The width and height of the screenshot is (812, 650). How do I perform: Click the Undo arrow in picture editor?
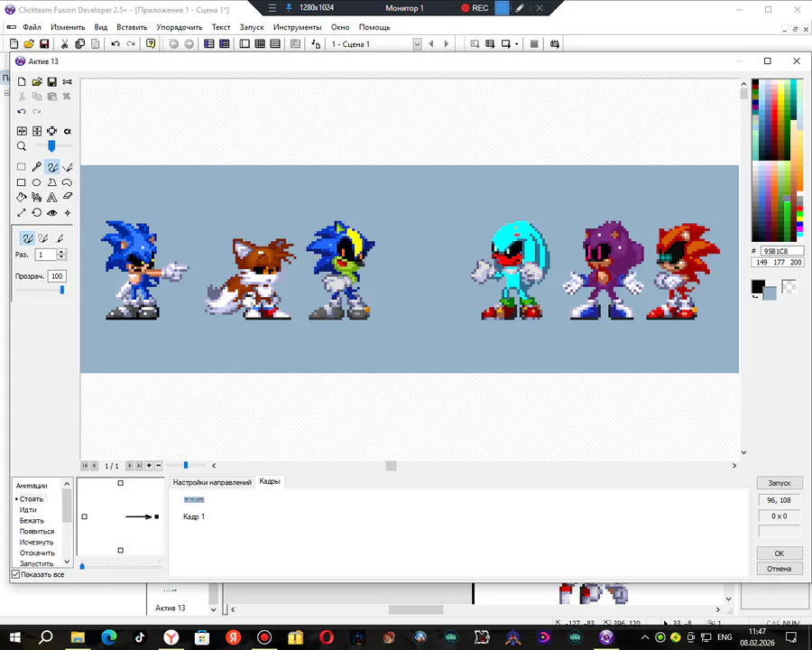[x=22, y=111]
